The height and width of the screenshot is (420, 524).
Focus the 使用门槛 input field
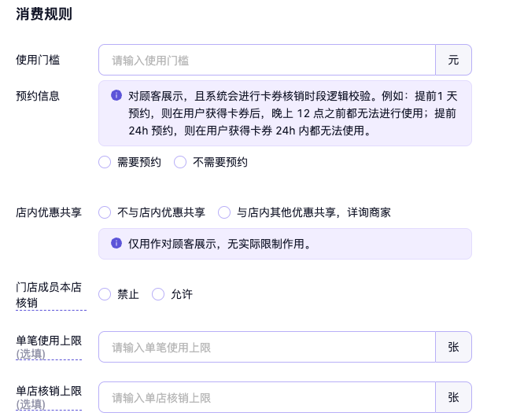(x=267, y=60)
